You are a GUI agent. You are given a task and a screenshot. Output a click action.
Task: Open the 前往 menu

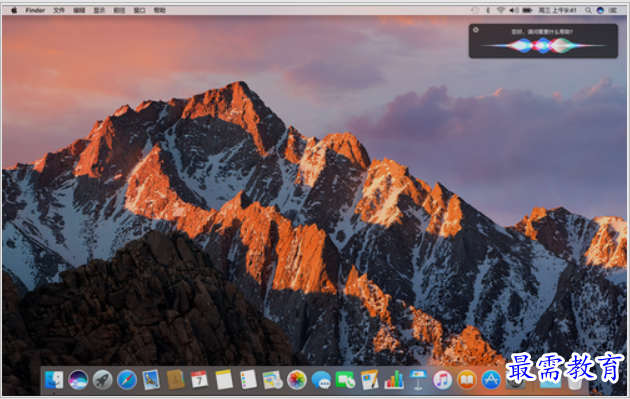119,10
